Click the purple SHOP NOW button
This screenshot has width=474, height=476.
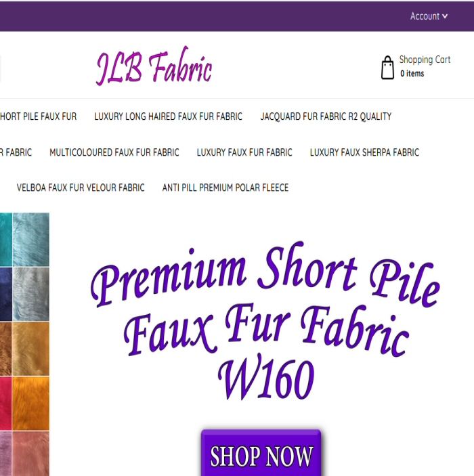[261, 452]
